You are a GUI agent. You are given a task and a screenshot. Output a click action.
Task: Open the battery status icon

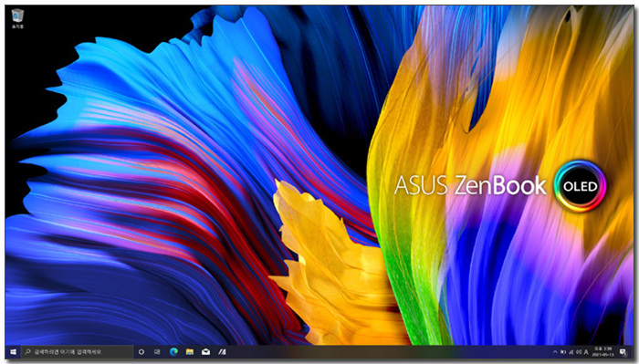point(563,352)
